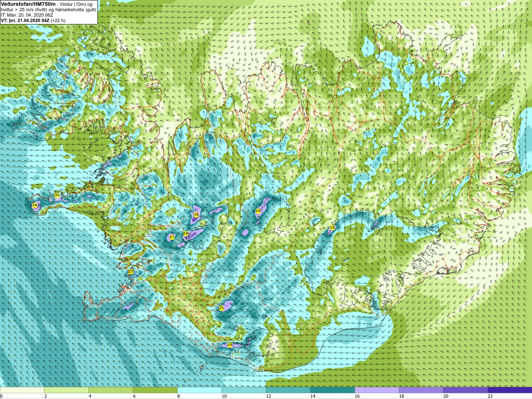
Task: Click the valid time "VT: Þri. 21.04.2020 04Z"
Action: tap(25, 20)
